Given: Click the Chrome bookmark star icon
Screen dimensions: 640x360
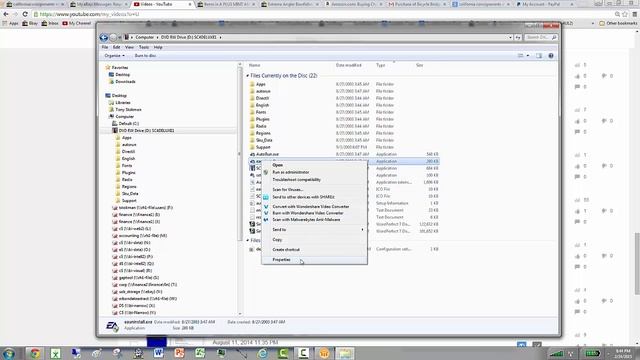Looking at the screenshot, I should (625, 14).
